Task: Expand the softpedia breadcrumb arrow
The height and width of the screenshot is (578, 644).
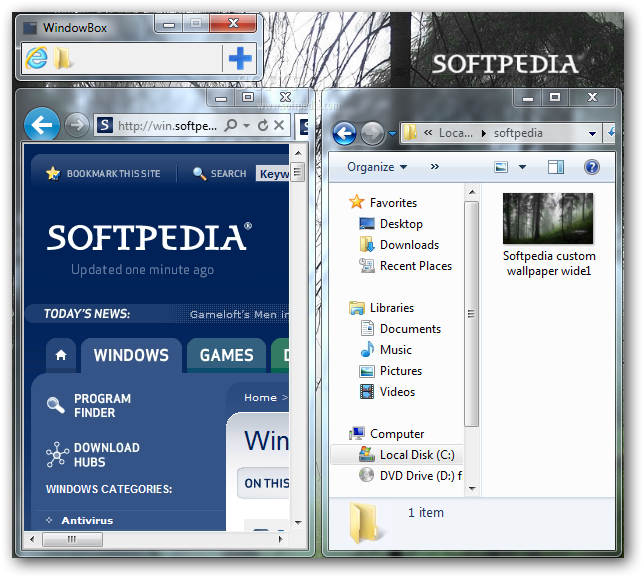Action: (x=483, y=133)
